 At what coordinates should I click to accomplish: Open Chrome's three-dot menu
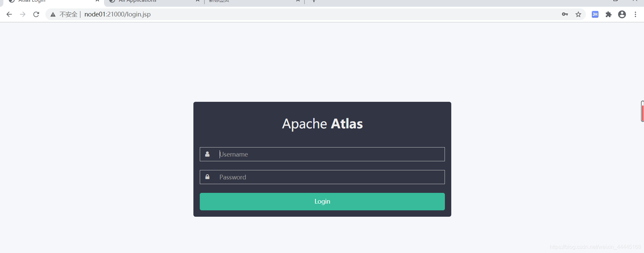[x=635, y=14]
